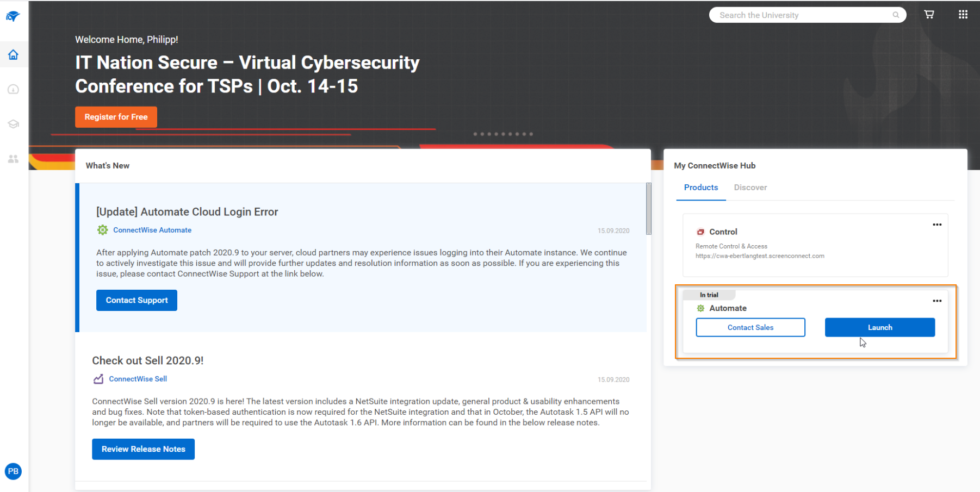980x492 pixels.
Task: Click Register for Free
Action: click(116, 117)
